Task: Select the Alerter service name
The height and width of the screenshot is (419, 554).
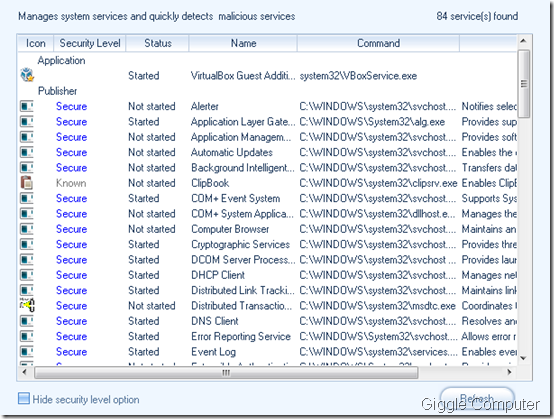Action: pos(205,106)
